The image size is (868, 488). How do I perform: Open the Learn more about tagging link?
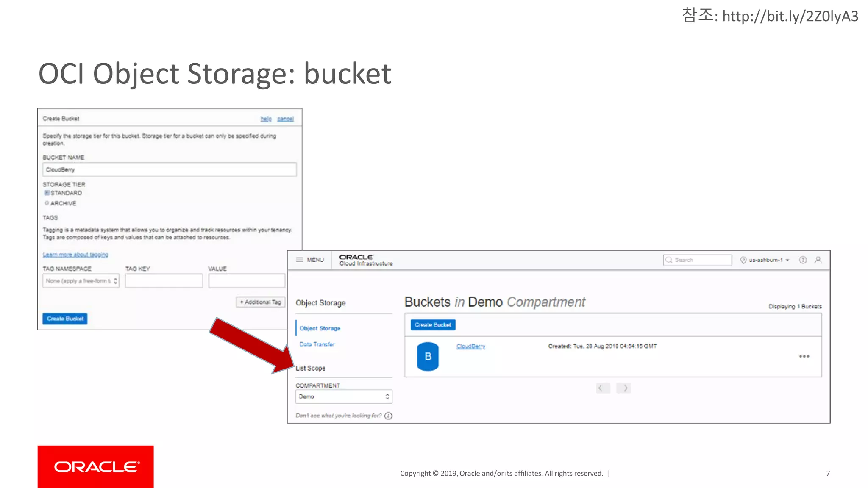(75, 255)
